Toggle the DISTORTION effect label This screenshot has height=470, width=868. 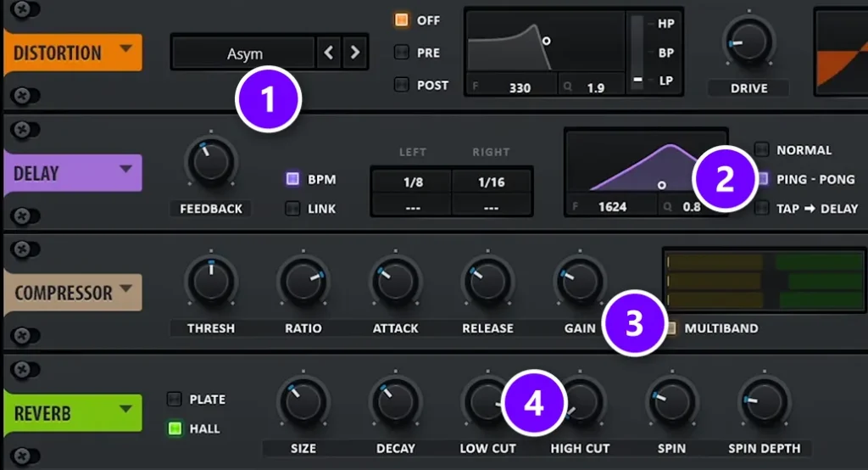(58, 53)
